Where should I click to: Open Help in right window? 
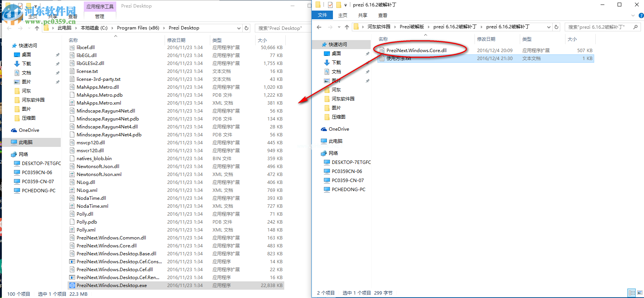641,15
